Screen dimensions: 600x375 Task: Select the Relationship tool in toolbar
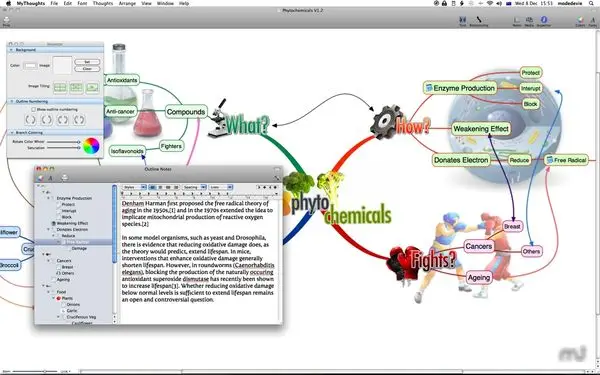(x=479, y=21)
